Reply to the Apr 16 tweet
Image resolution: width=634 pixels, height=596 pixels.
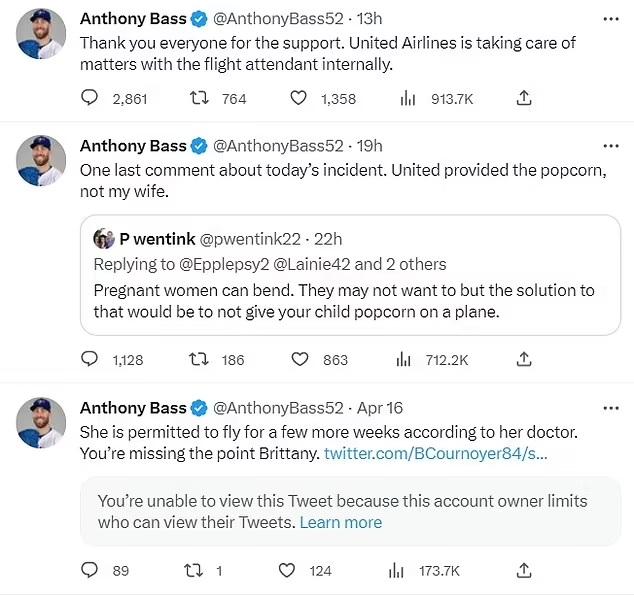click(90, 570)
